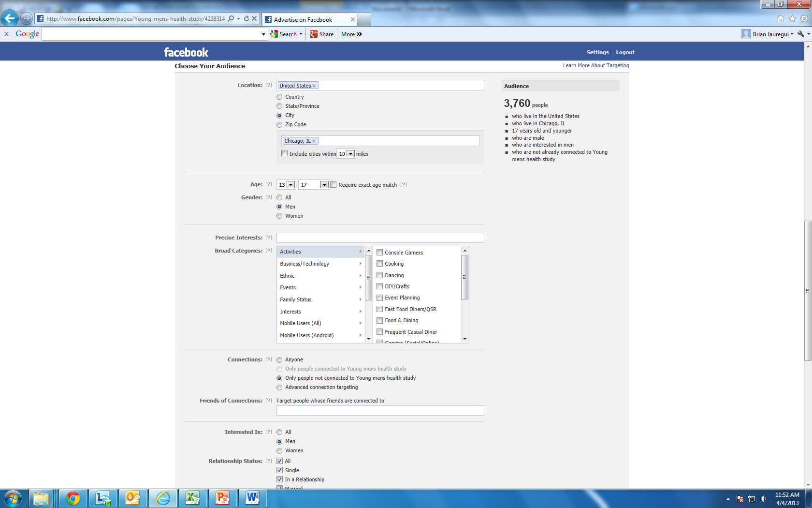This screenshot has height=508, width=812.
Task: Remove the United States location tag
Action: click(x=314, y=86)
